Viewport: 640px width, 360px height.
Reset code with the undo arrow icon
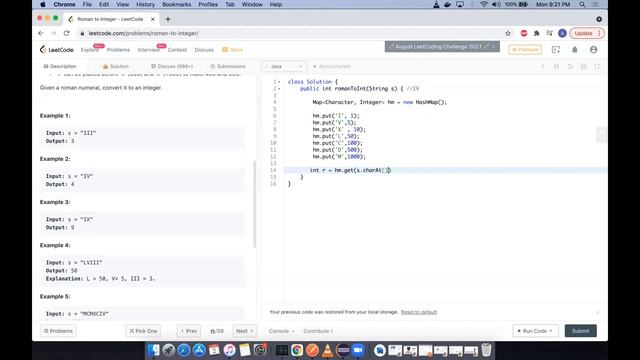tap(570, 66)
